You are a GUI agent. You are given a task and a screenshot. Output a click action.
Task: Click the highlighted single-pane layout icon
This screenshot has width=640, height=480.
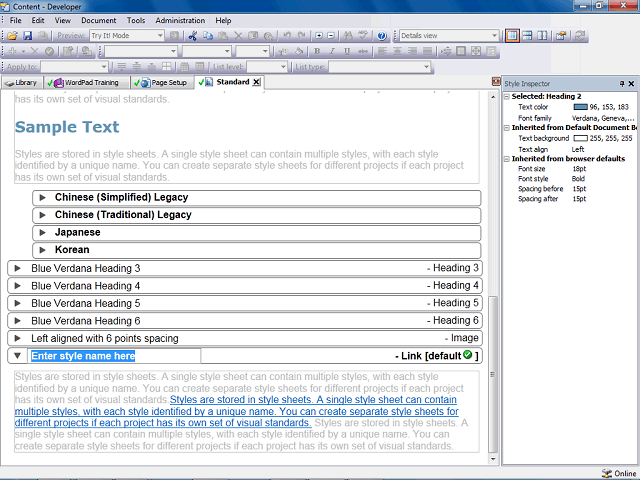[x=512, y=36]
